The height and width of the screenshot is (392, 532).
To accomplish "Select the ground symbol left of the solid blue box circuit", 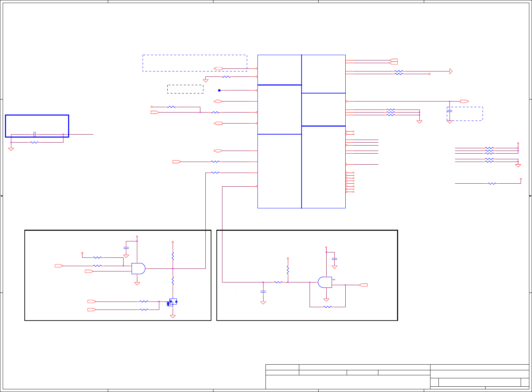I will tap(11, 149).
